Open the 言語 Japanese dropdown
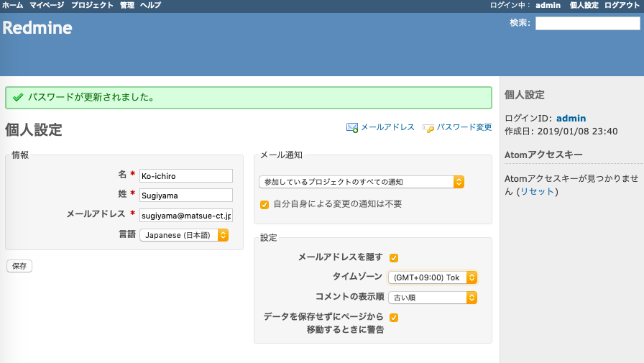Viewport: 644px width, 363px height. 184,235
